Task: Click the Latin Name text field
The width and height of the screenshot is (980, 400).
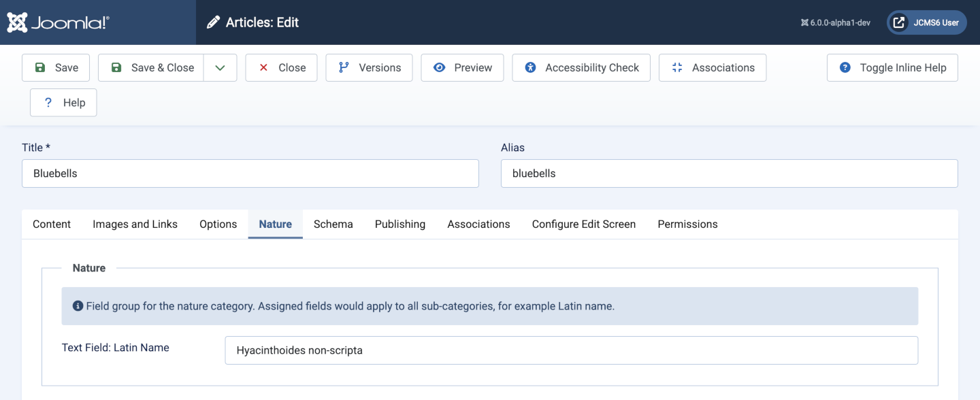Action: tap(572, 350)
